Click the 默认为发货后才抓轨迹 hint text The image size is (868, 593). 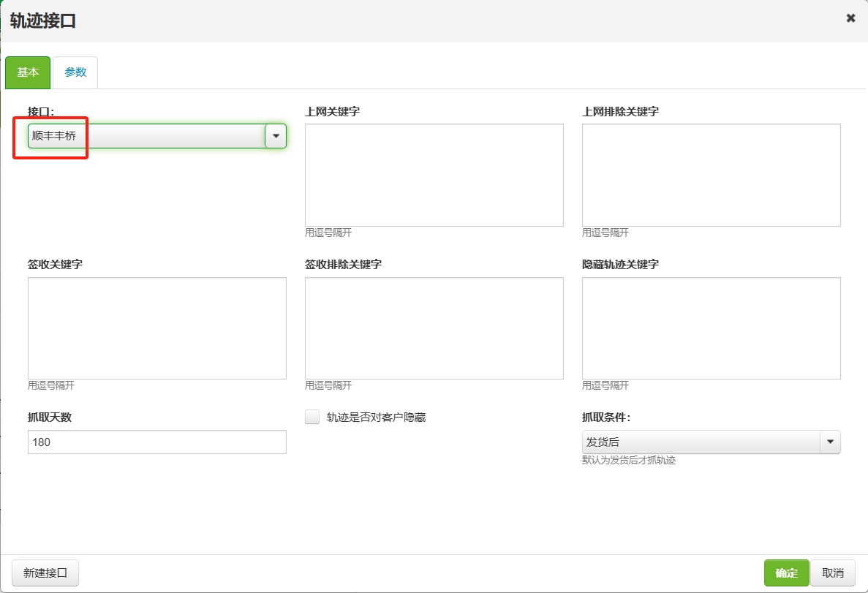[629, 460]
